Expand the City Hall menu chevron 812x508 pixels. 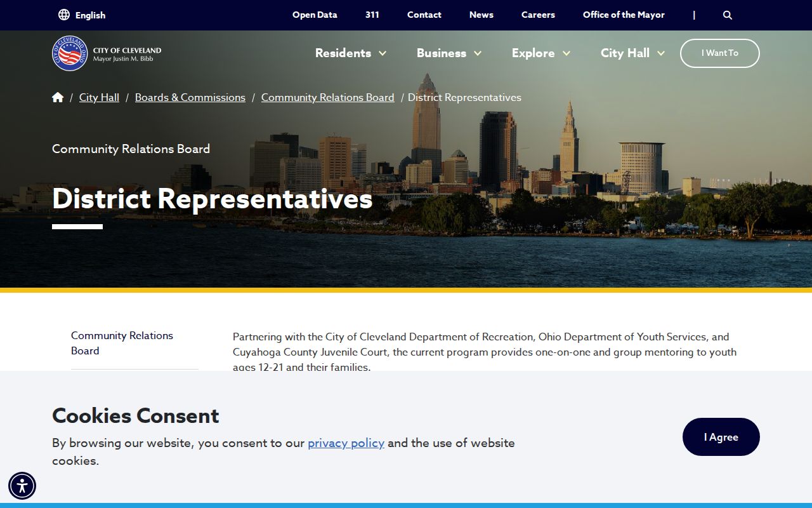[661, 53]
